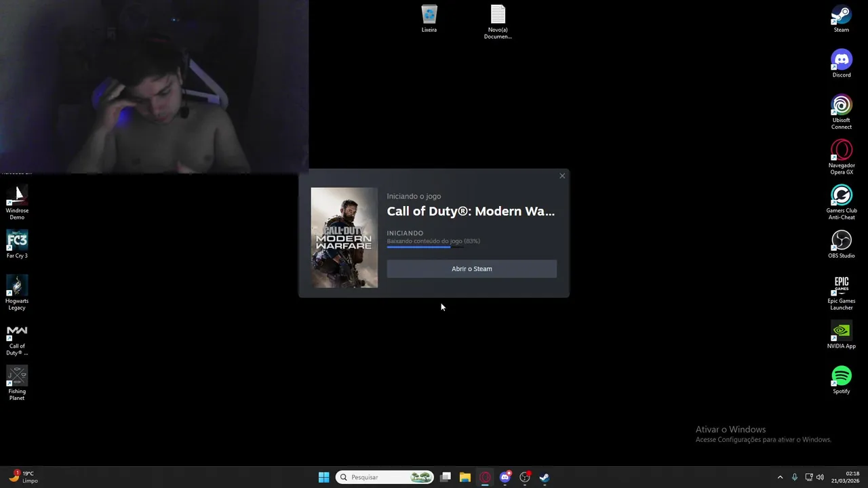Viewport: 868px width, 488px height.
Task: Select the Navegador Opera GX desktop icon
Action: [841, 158]
